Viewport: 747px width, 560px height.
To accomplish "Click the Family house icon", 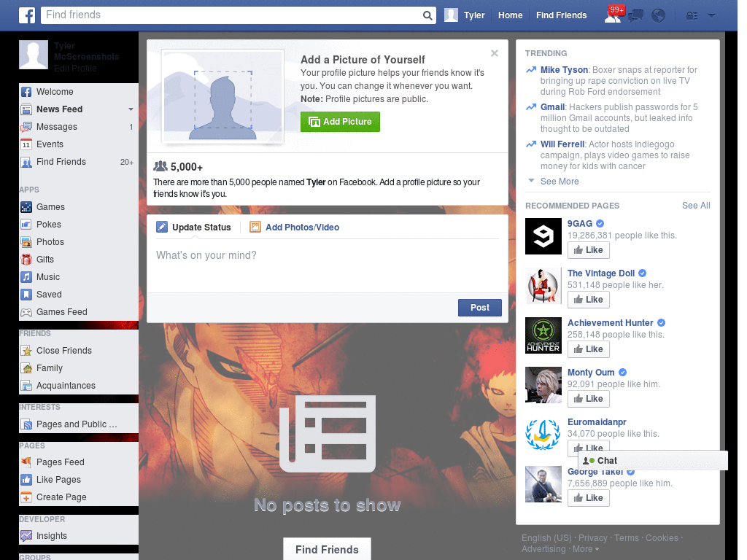I will pyautogui.click(x=26, y=368).
